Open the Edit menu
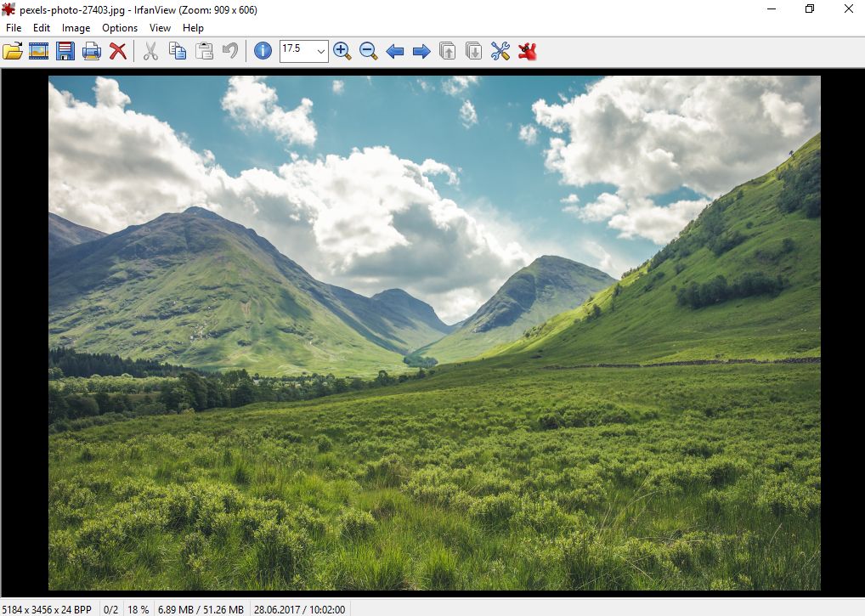Viewport: 865px width, 616px height. (x=42, y=27)
